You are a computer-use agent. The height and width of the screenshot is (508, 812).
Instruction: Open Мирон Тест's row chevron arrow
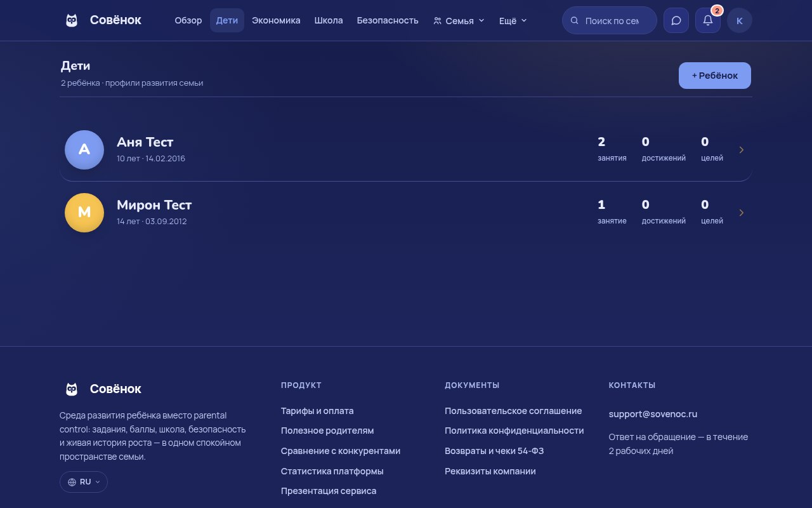point(742,213)
